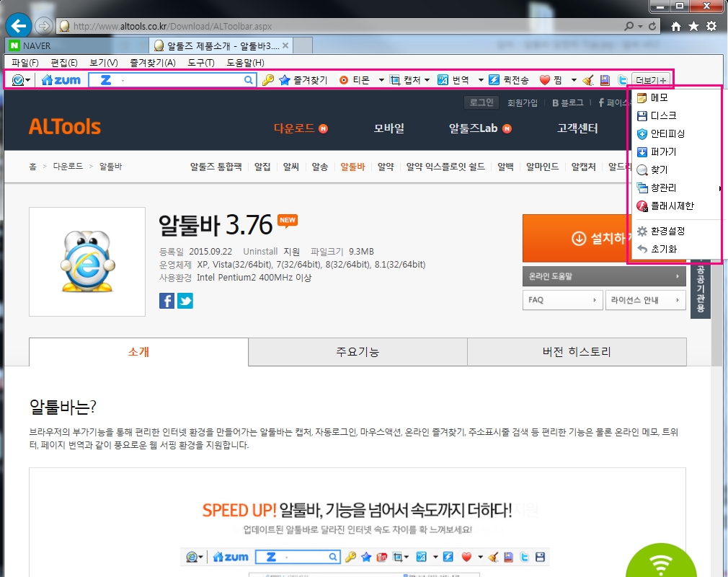Viewport: 728px width, 577px height.
Task: Click the 로그인 button
Action: tap(481, 102)
